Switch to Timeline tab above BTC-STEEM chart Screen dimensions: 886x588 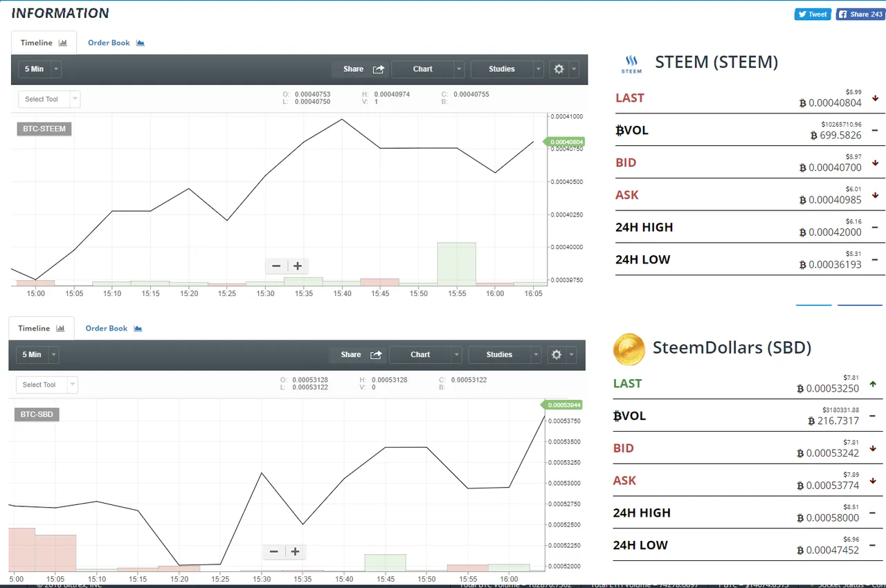pos(44,43)
